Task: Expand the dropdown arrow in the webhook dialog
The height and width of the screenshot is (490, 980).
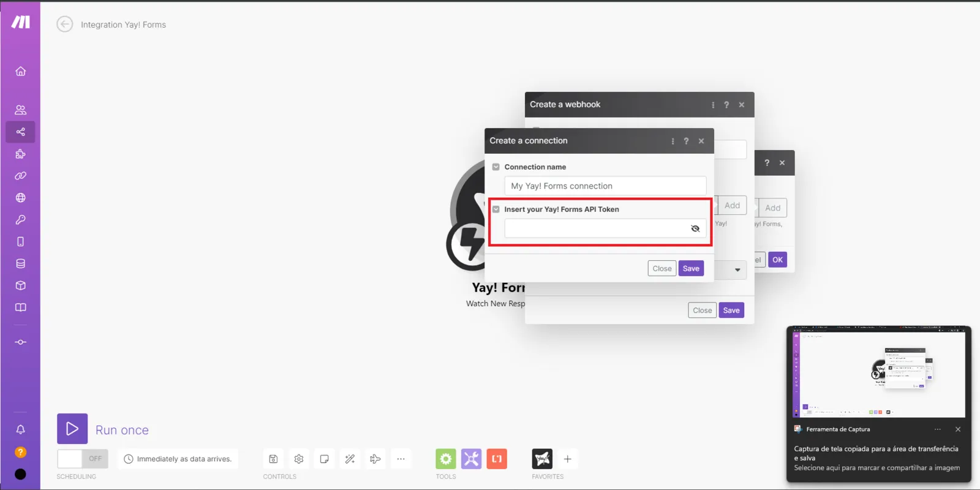Action: [737, 270]
